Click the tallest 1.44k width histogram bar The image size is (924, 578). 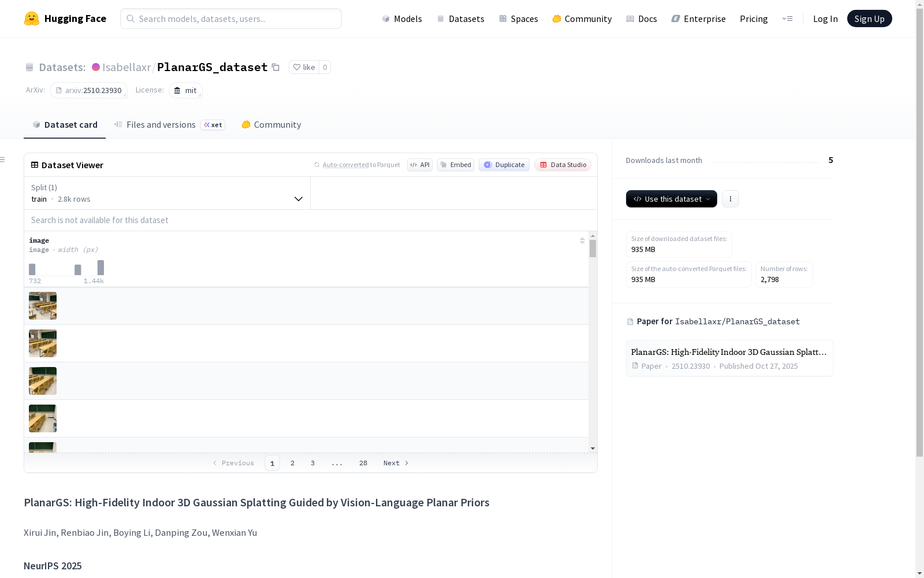point(101,268)
